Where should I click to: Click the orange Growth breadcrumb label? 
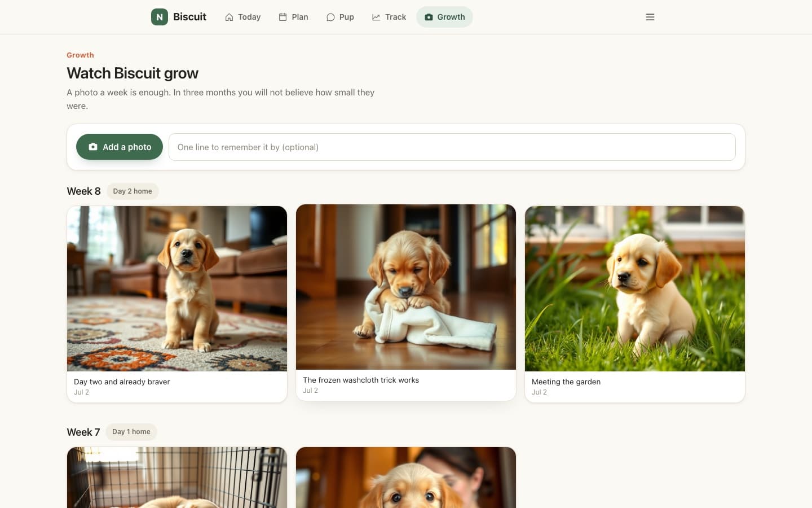[x=80, y=55]
